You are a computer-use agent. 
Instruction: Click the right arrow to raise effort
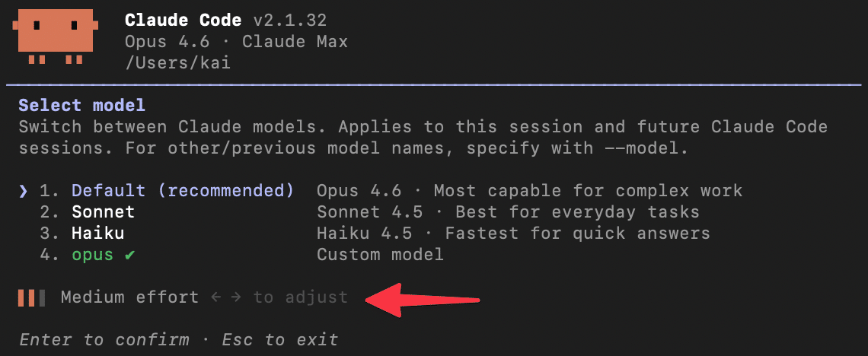tap(236, 297)
